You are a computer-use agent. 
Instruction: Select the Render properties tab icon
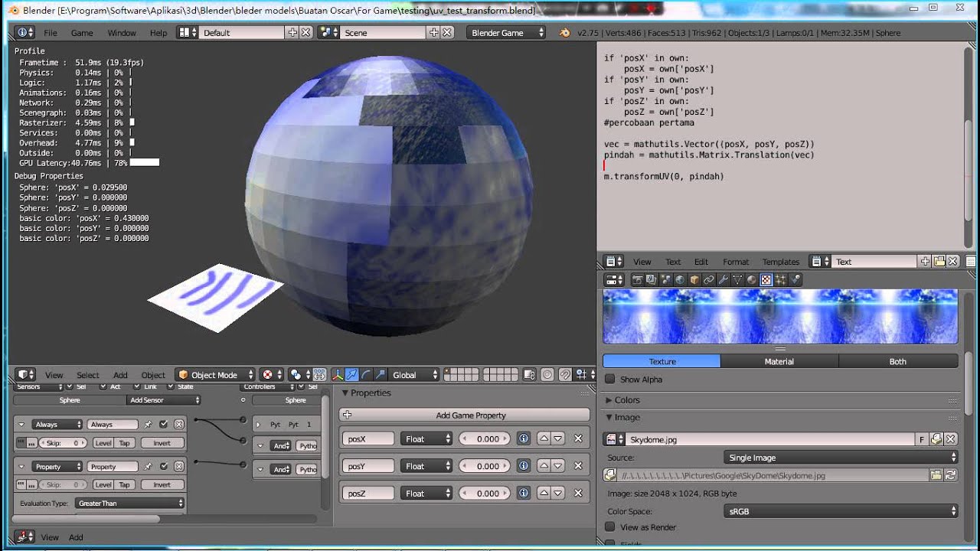pos(637,280)
